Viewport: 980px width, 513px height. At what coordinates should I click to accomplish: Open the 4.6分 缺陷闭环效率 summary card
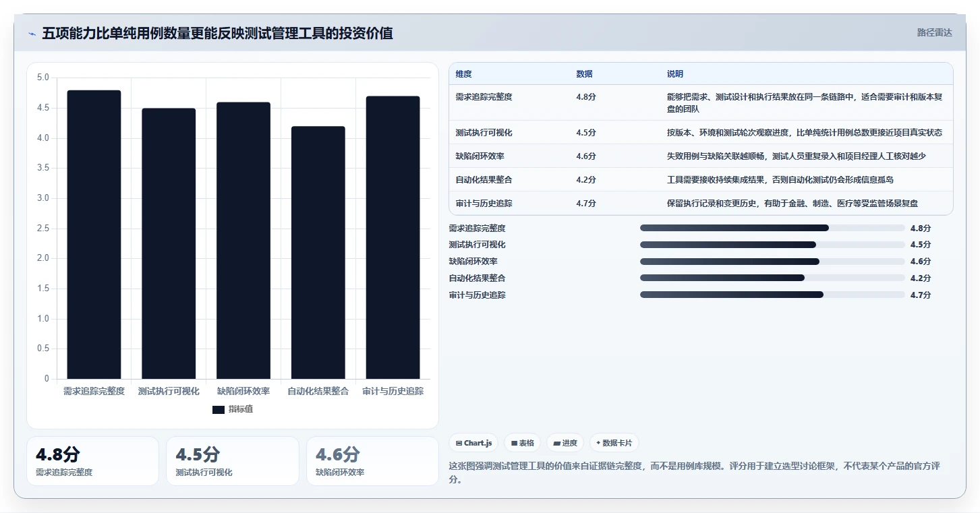[372, 461]
